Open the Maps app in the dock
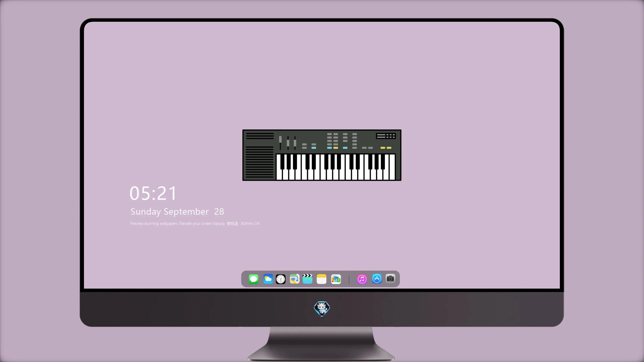 coord(294,279)
